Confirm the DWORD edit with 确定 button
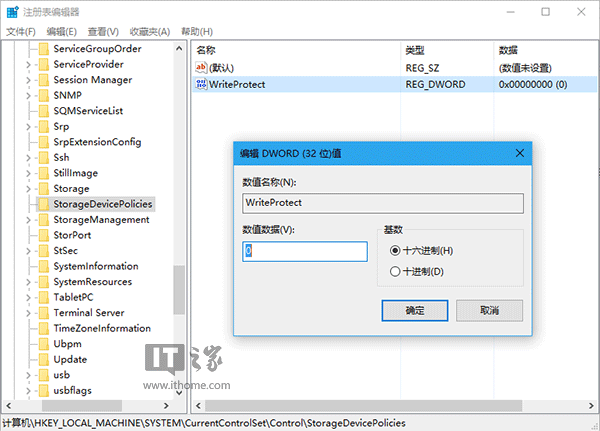 pos(415,310)
